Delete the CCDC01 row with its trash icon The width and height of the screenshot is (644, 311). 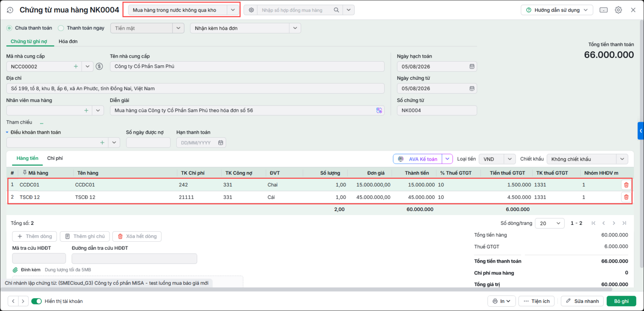[626, 185]
